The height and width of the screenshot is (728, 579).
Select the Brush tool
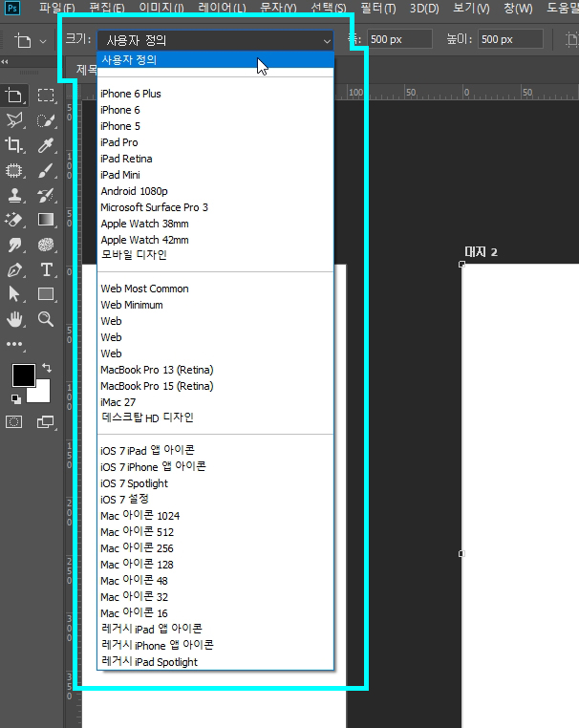[46, 170]
